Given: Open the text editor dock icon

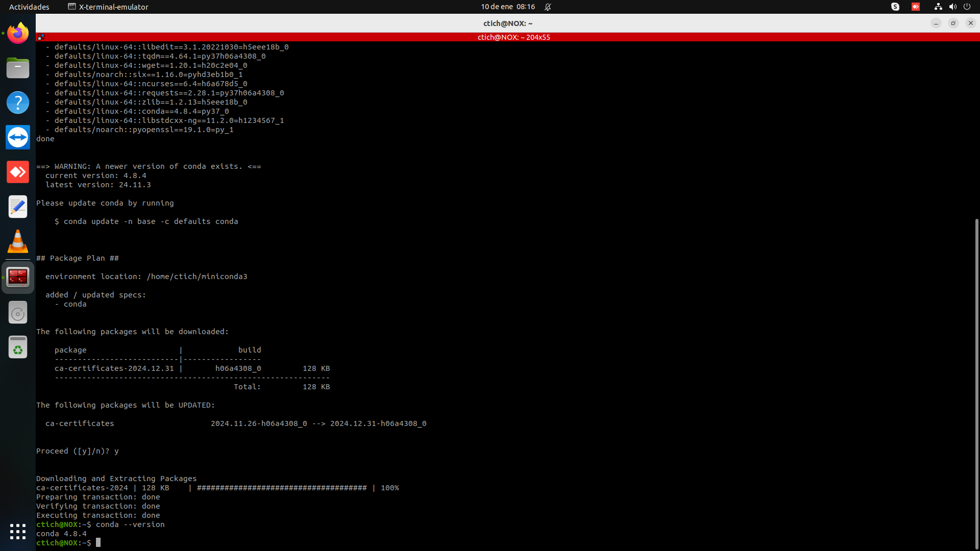Looking at the screenshot, I should click(x=18, y=207).
